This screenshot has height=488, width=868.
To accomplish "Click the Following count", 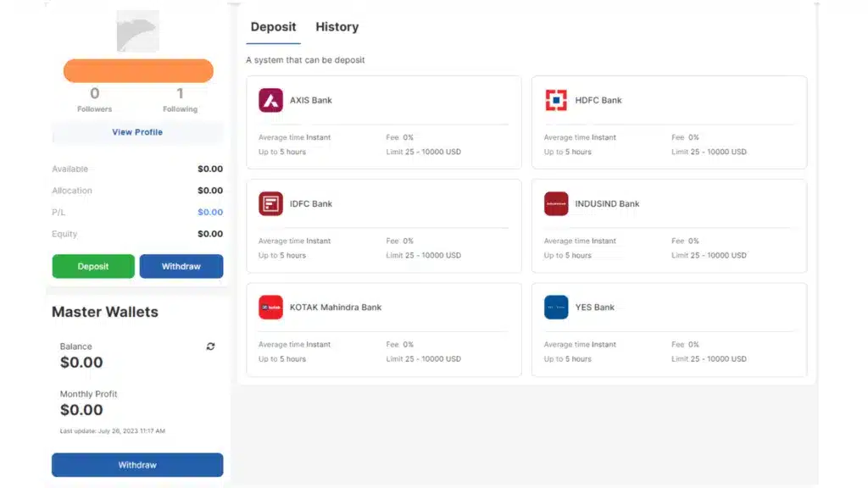I will coord(180,93).
